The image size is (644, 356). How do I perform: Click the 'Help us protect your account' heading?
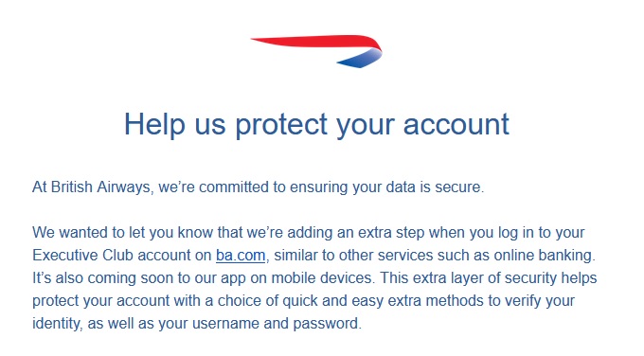(x=316, y=125)
